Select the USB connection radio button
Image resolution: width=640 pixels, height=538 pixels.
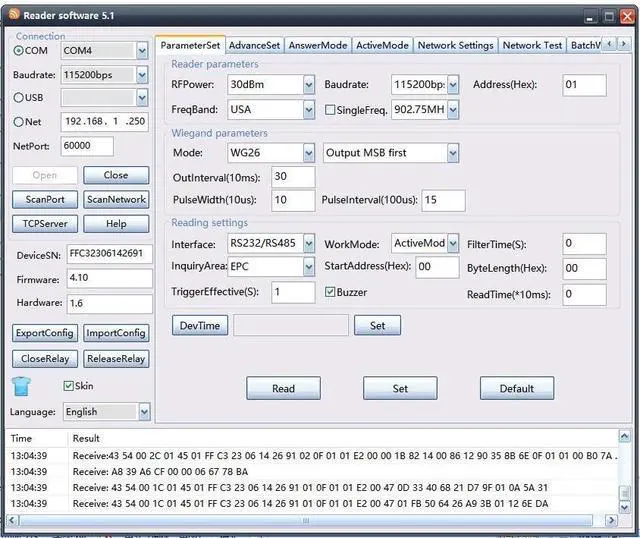[x=19, y=97]
